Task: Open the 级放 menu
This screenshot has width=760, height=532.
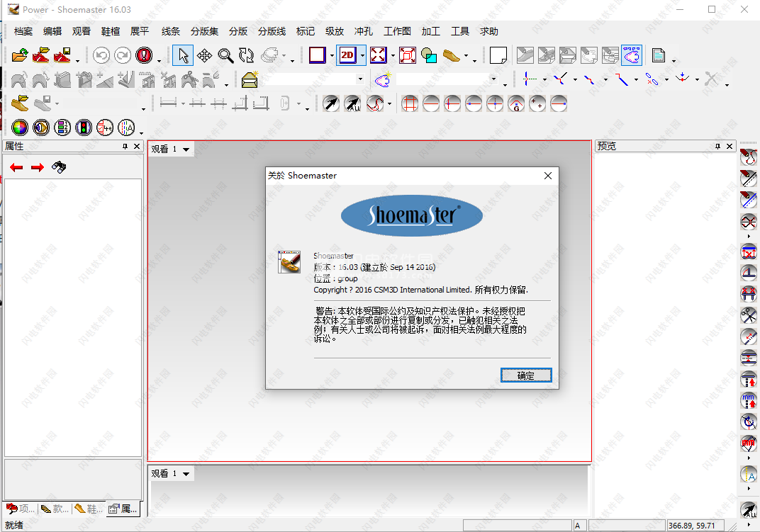Action: (335, 31)
